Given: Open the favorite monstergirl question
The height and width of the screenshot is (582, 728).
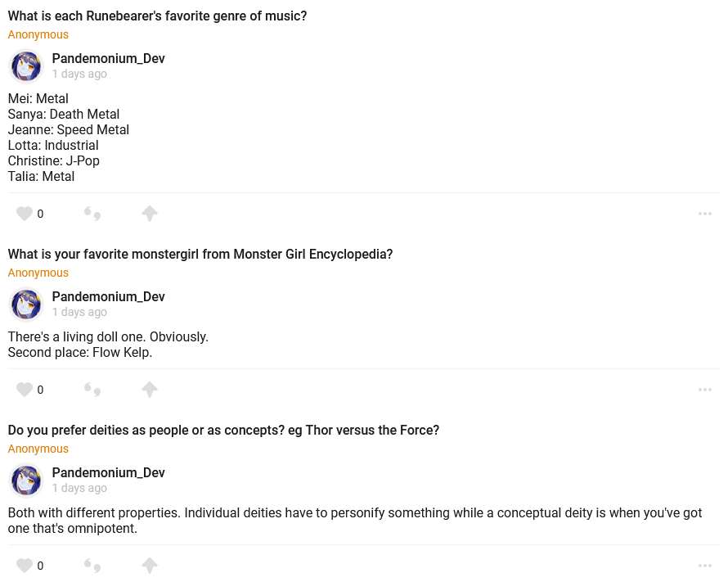Looking at the screenshot, I should [200, 254].
